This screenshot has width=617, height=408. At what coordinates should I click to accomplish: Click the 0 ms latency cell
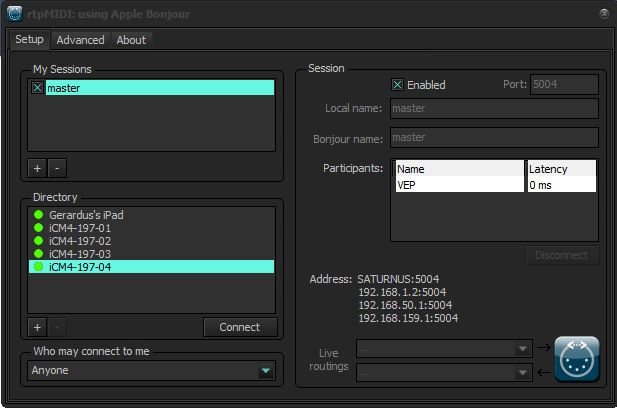562,185
